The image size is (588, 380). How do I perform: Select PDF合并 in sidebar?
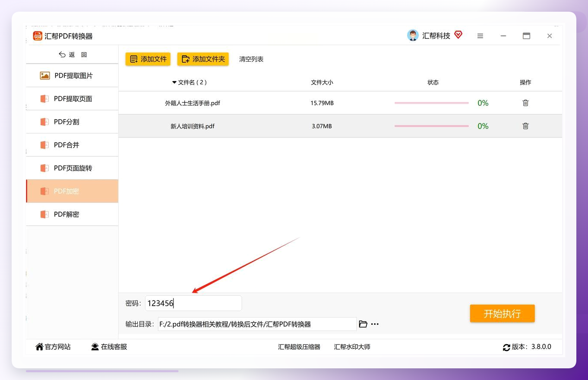(72, 145)
